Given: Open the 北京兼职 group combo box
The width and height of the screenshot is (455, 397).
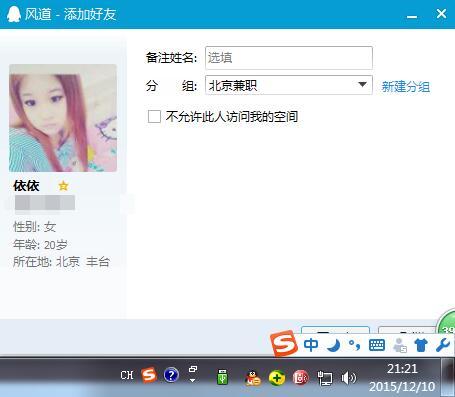Looking at the screenshot, I should pyautogui.click(x=289, y=85).
